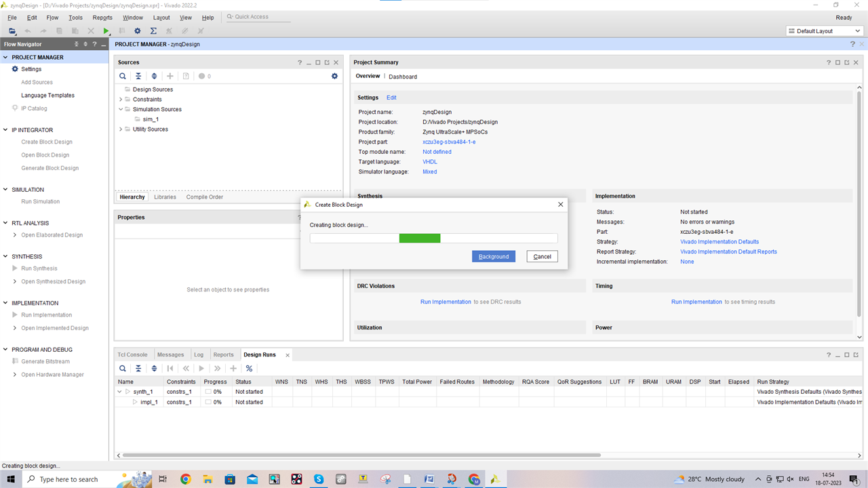Click project part xczu3eg-sbva484-1-e link
Screen dimensions: 868x488
point(449,142)
